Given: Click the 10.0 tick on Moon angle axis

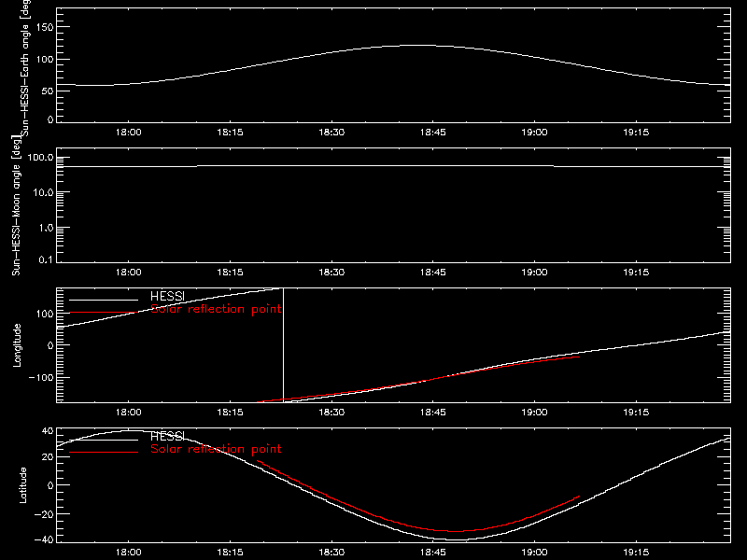Looking at the screenshot, I should (x=43, y=193).
